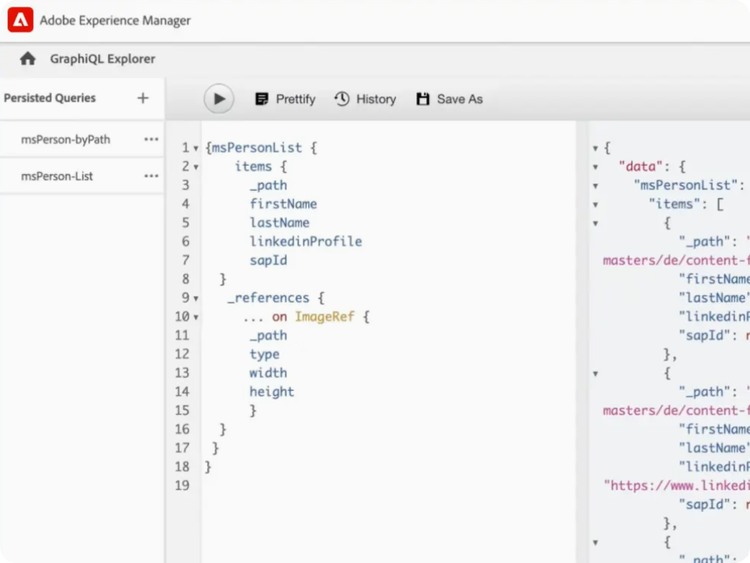The image size is (750, 563).
Task: Collapse the "data" node in results
Action: click(x=596, y=167)
